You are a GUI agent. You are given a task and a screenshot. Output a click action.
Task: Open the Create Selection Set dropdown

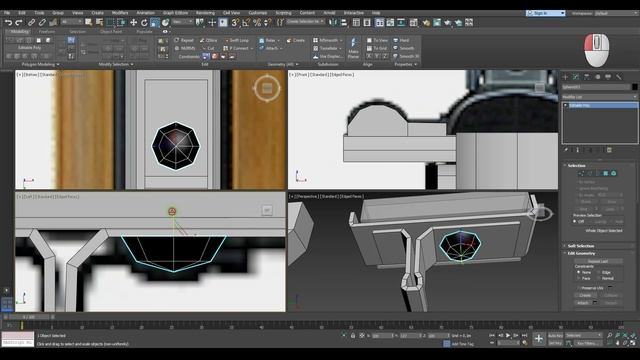click(x=305, y=22)
